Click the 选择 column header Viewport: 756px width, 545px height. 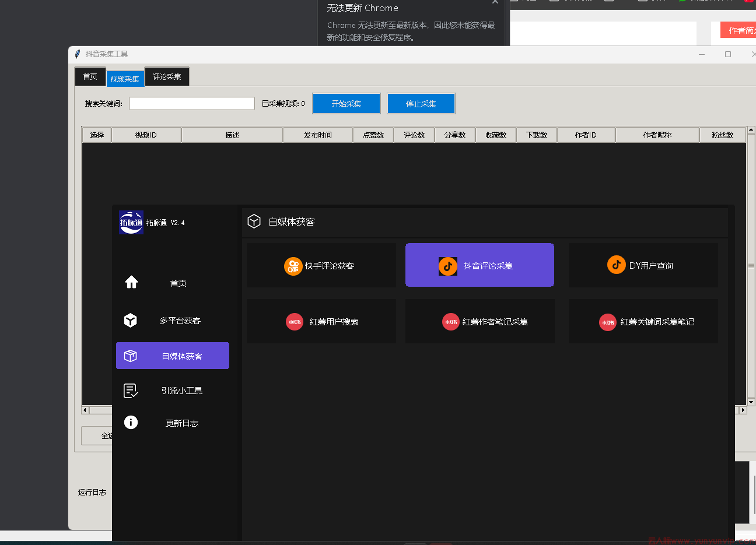[97, 135]
